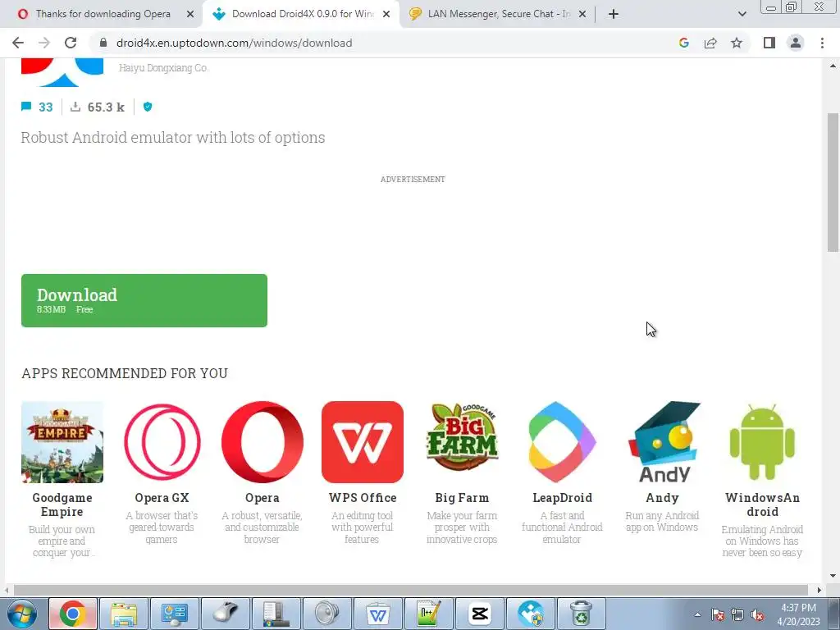The height and width of the screenshot is (630, 840).
Task: Open the 33 comments link
Action: click(46, 107)
